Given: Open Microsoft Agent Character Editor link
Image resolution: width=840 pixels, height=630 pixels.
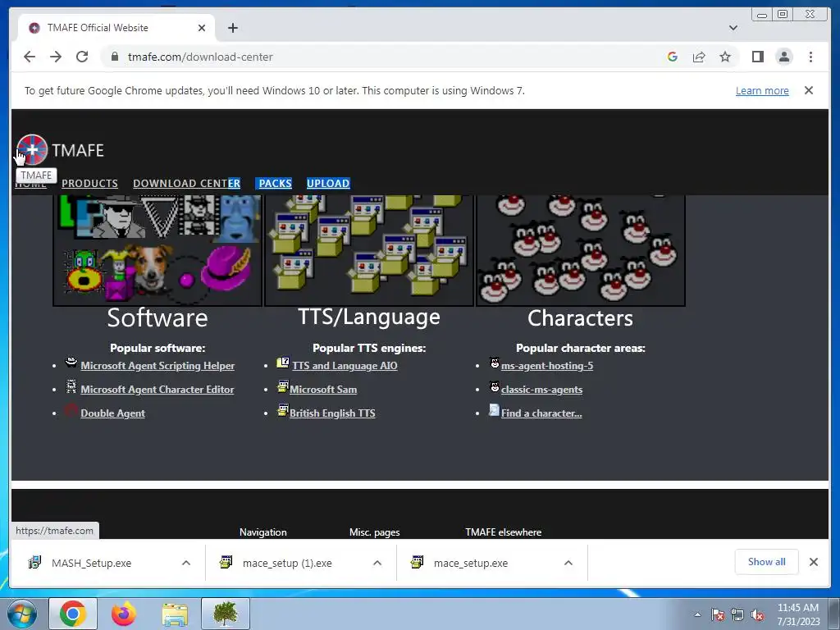Looking at the screenshot, I should coord(157,390).
